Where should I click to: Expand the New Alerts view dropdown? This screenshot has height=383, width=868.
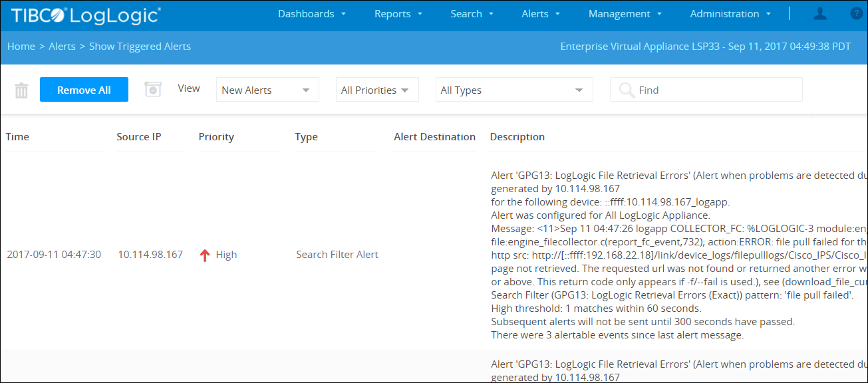click(x=267, y=90)
